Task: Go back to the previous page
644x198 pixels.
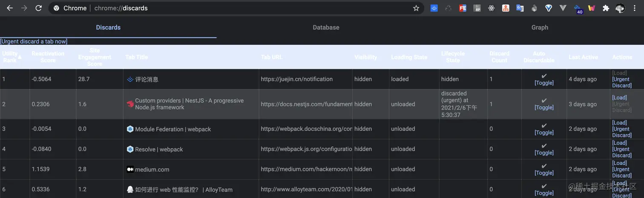Action: click(x=10, y=8)
